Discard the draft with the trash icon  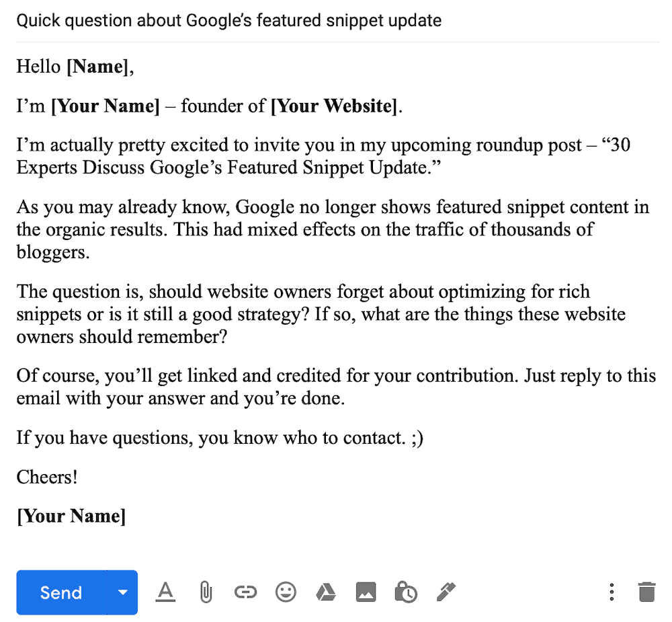[646, 592]
